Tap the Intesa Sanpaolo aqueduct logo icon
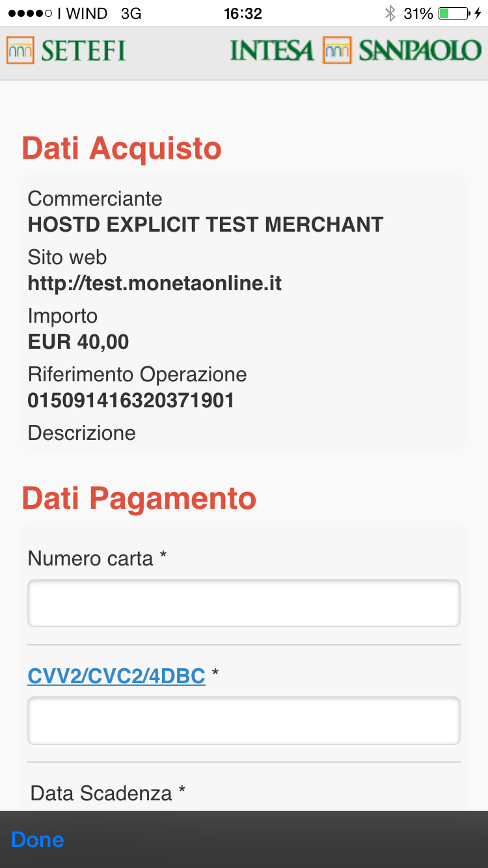 click(336, 51)
